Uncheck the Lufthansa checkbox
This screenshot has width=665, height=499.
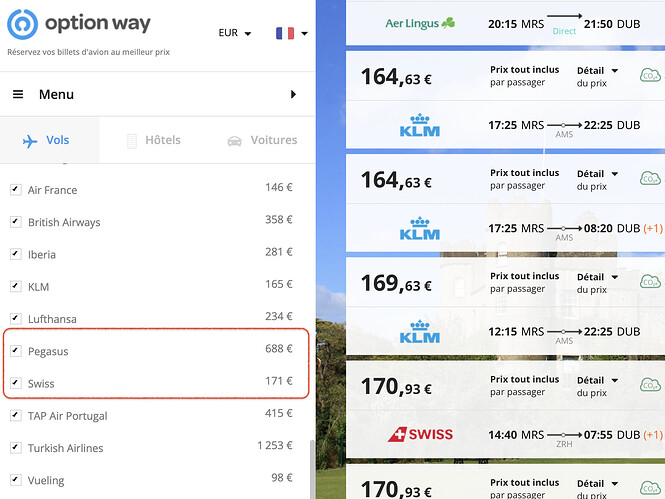[x=16, y=318]
